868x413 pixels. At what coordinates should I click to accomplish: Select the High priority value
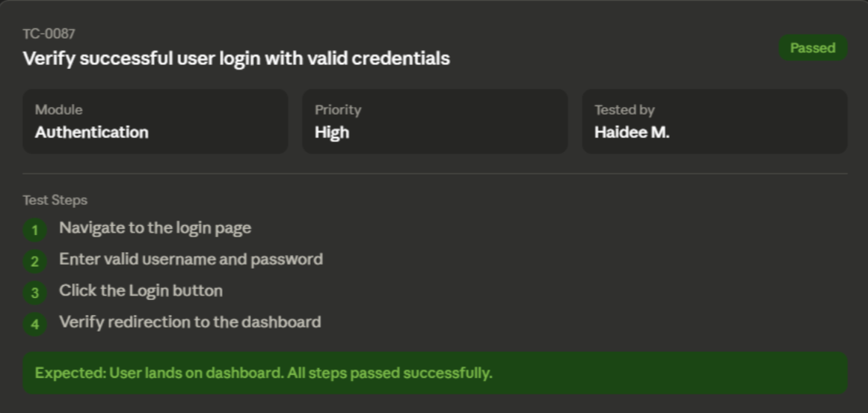332,132
